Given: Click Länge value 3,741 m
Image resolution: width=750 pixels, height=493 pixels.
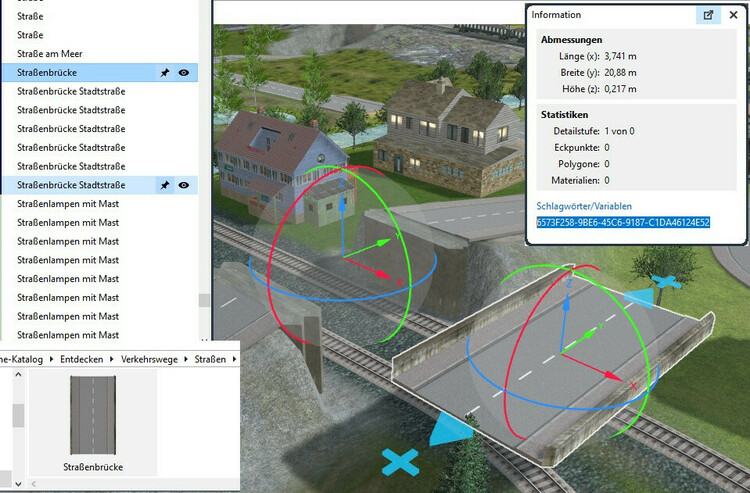Looking at the screenshot, I should pos(620,56).
